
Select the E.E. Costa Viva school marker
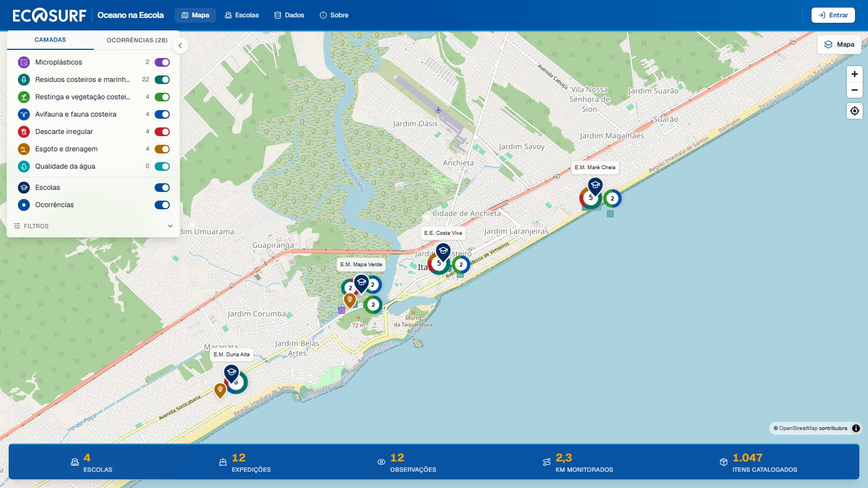[x=443, y=252]
